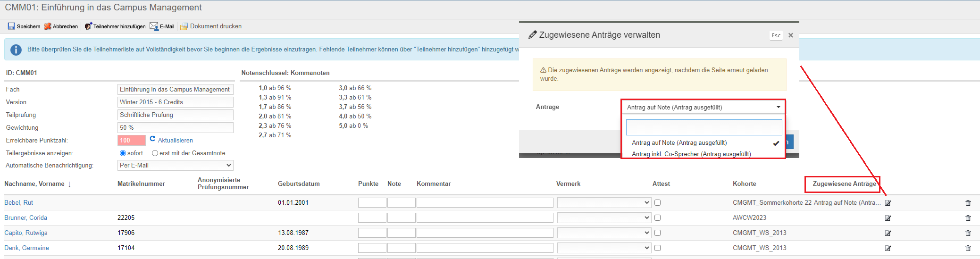The image size is (980, 259).
Task: Delete row Denk, Germaine with trash icon
Action: (x=968, y=248)
